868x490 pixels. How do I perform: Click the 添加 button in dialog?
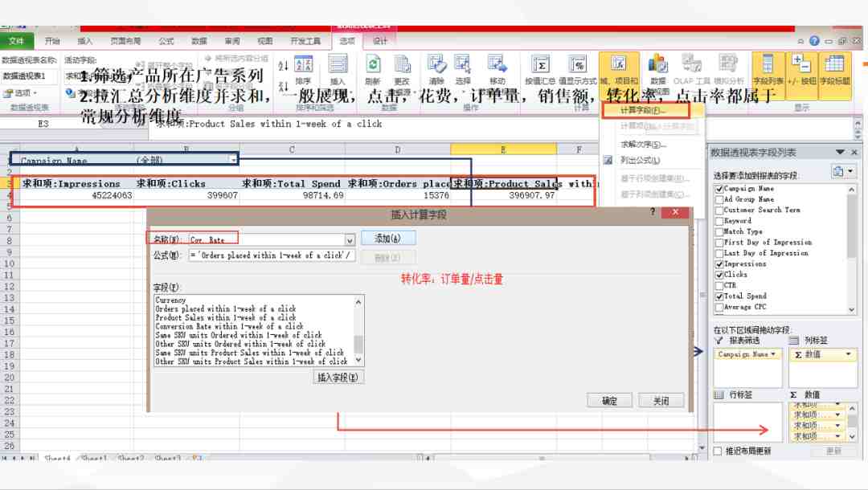click(x=388, y=239)
